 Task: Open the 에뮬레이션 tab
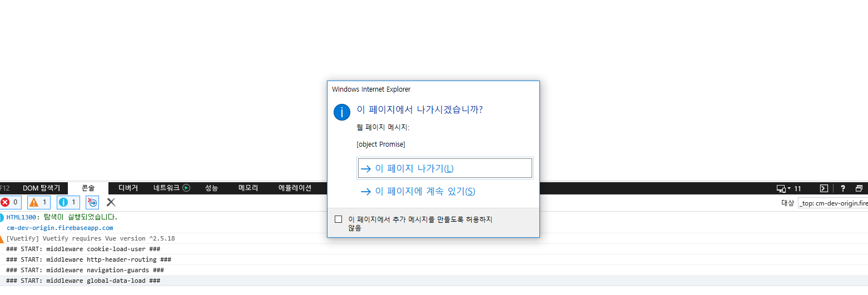(295, 188)
